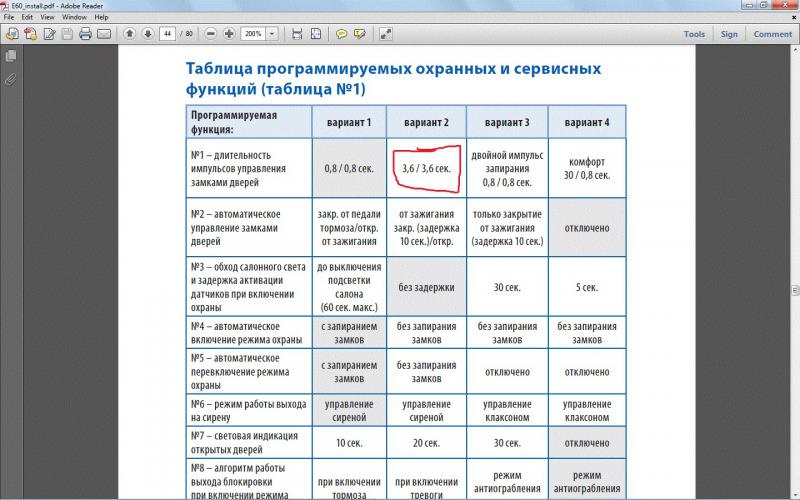Click 'закр. от педали тормоза' cell
800x500 pixels.
pos(349,228)
